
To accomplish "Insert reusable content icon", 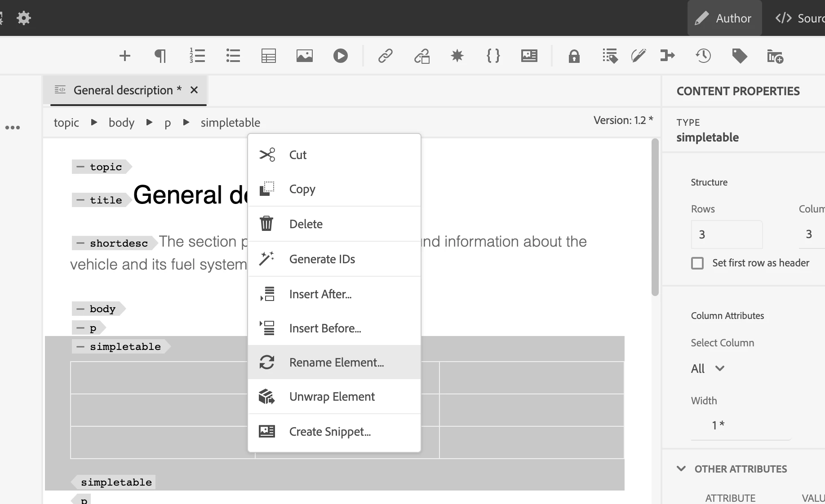I will pos(422,56).
